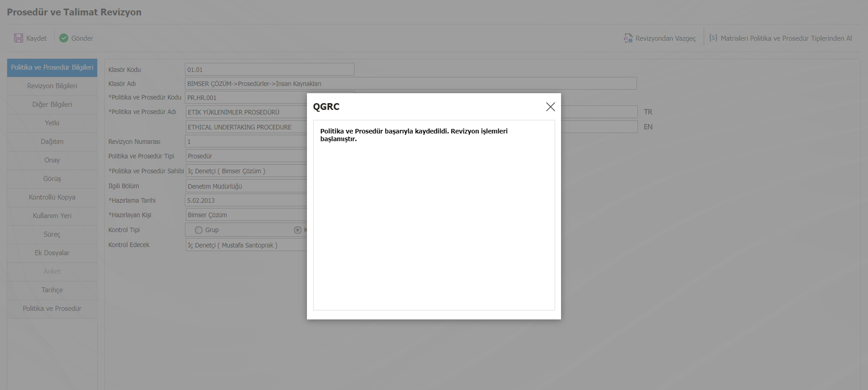Viewport: 868px width, 390px height.
Task: Click Hazırlama Tarihi date field
Action: [x=246, y=200]
